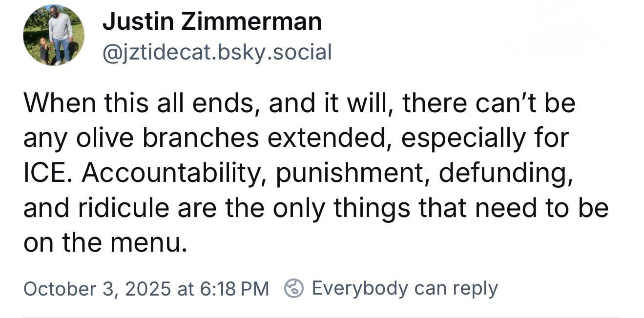Click the October 3, 2025 timestamp

pyautogui.click(x=145, y=289)
